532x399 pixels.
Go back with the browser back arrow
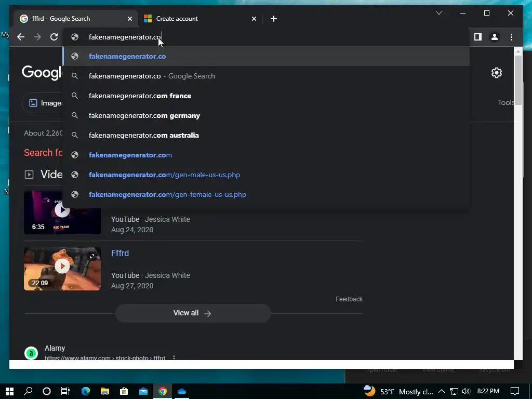point(21,37)
